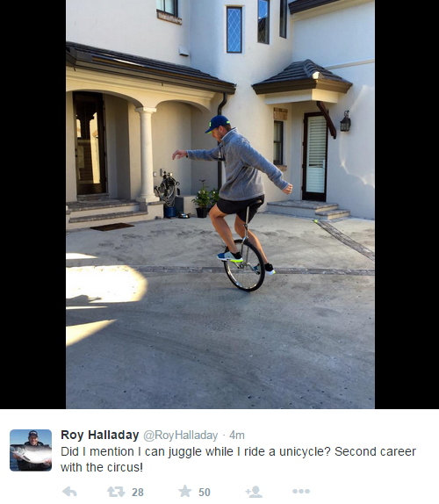Reply to Roy Halladay's tweet
This screenshot has width=439, height=504.
(69, 492)
